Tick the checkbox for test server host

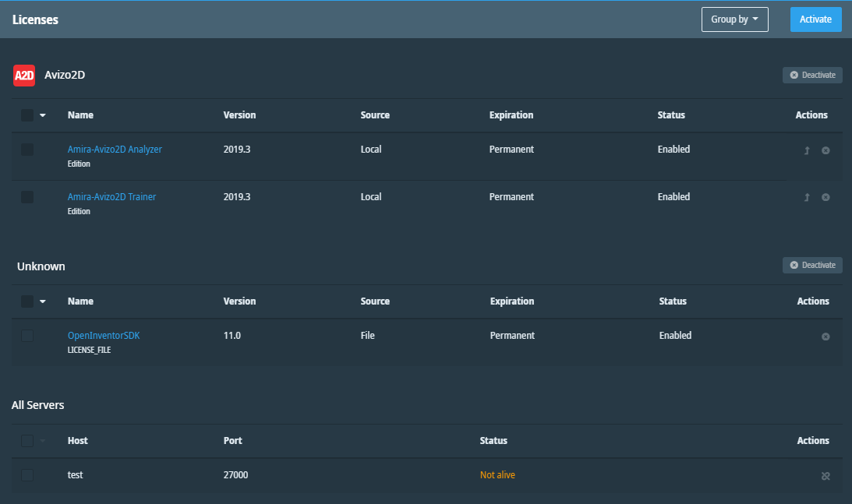[x=27, y=475]
